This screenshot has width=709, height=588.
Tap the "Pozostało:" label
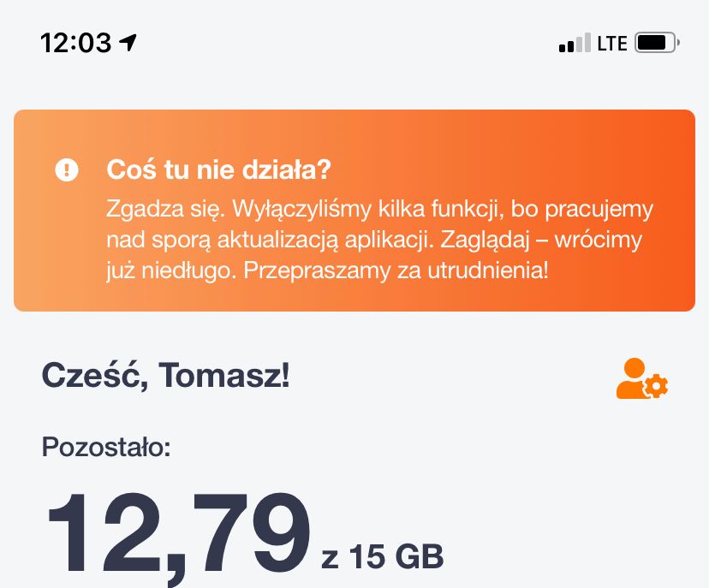point(106,446)
